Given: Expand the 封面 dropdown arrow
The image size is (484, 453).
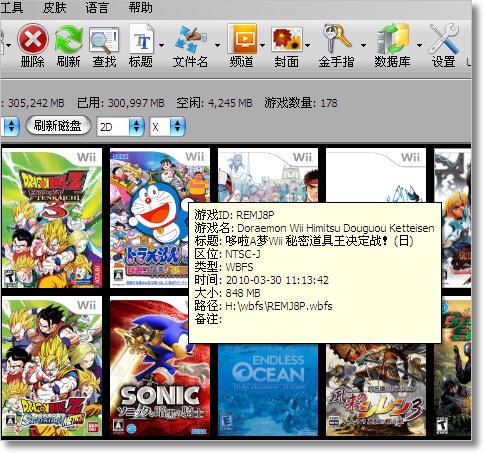Looking at the screenshot, I should point(307,45).
